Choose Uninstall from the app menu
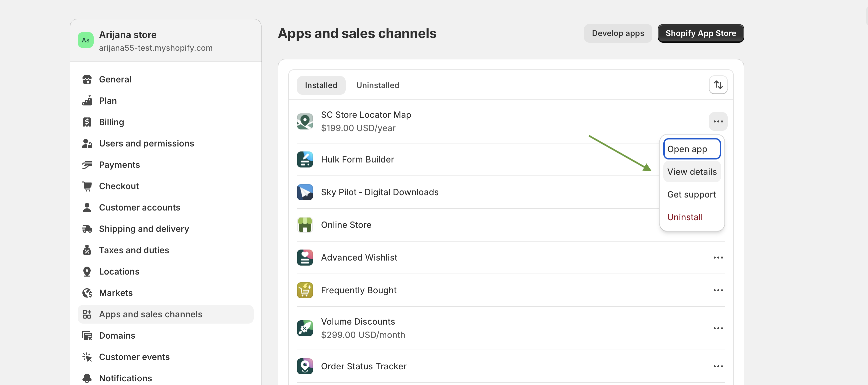Viewport: 868px width, 385px height. tap(685, 217)
